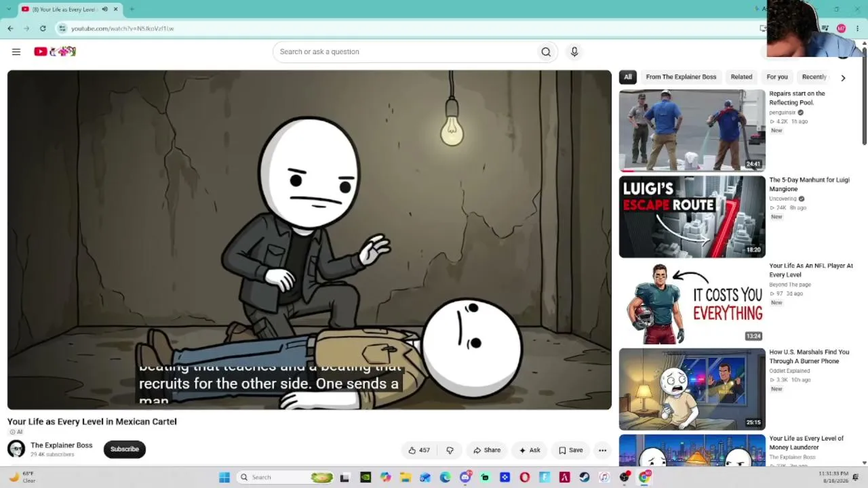Click the 29.4K subscribers count text

coord(52,455)
